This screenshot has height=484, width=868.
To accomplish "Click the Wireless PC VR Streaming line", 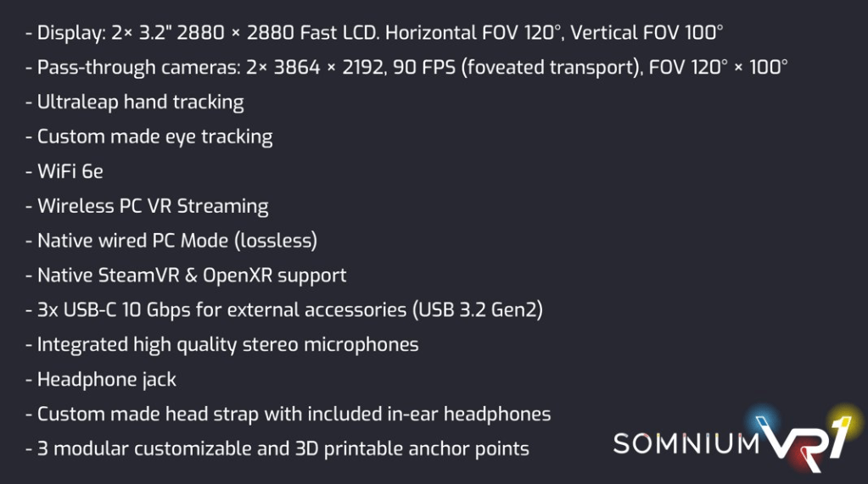I will click(147, 206).
